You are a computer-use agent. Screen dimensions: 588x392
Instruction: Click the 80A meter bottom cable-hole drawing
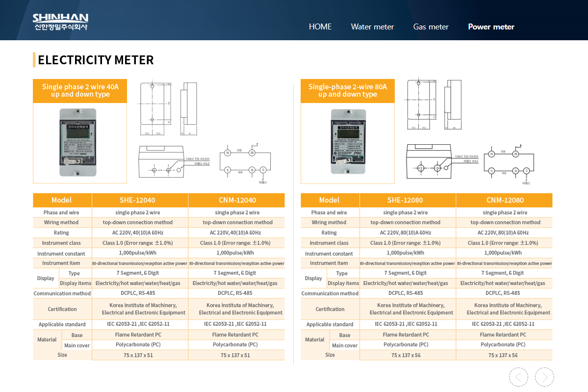click(442, 162)
